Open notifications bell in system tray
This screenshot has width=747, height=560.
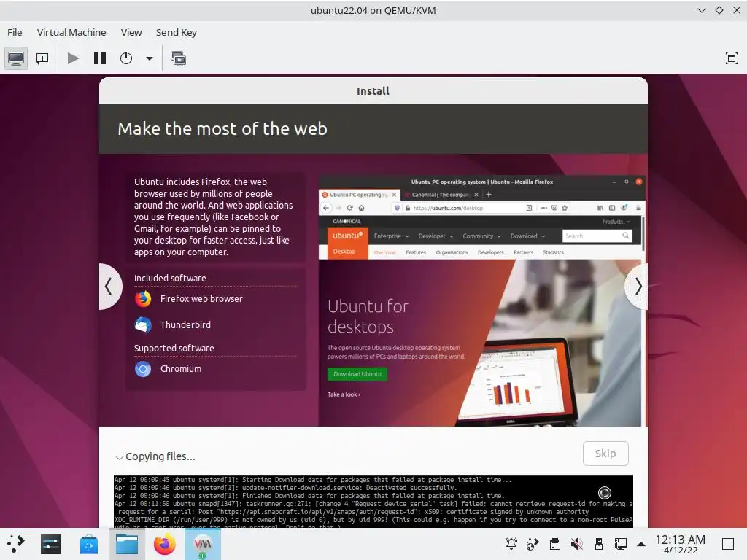click(x=511, y=543)
